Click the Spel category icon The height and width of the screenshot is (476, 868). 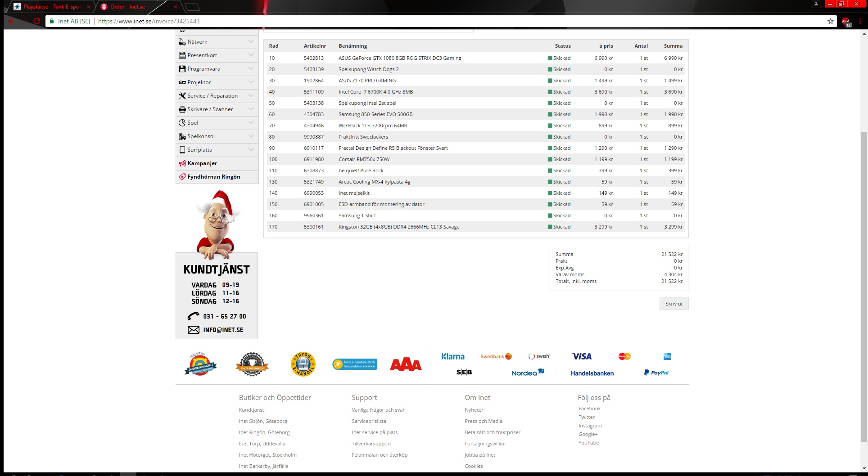pos(182,123)
